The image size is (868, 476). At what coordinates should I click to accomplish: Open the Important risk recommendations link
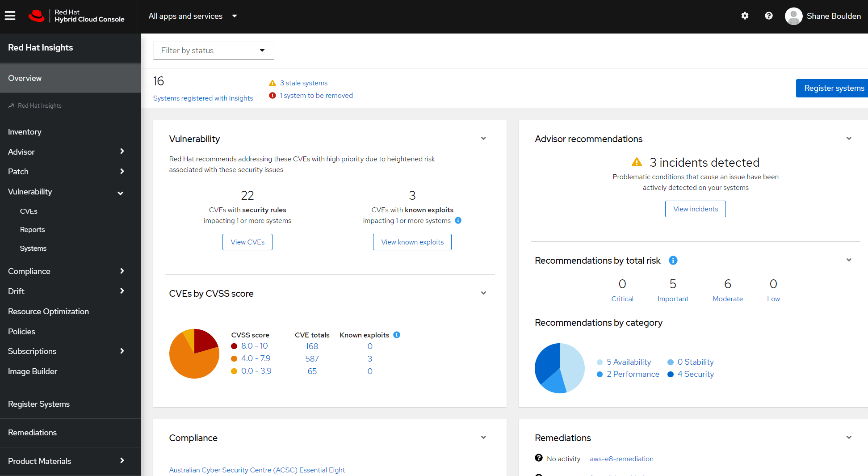673,299
